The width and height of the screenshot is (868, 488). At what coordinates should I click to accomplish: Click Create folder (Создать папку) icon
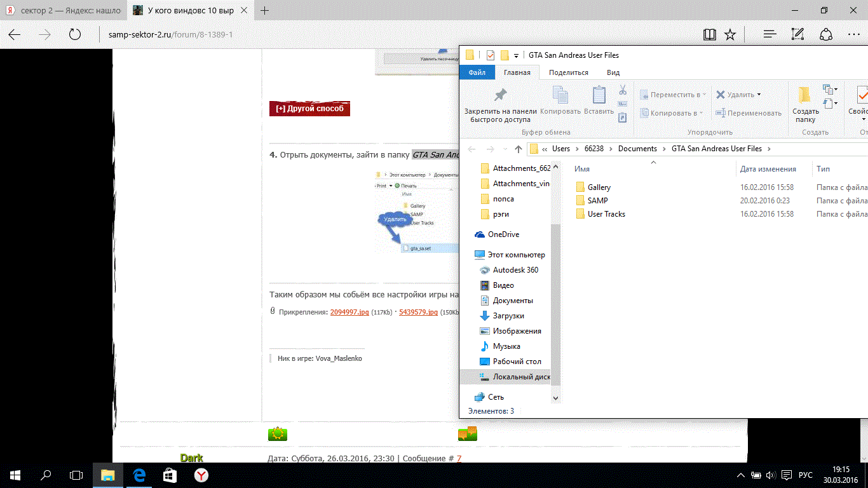805,95
